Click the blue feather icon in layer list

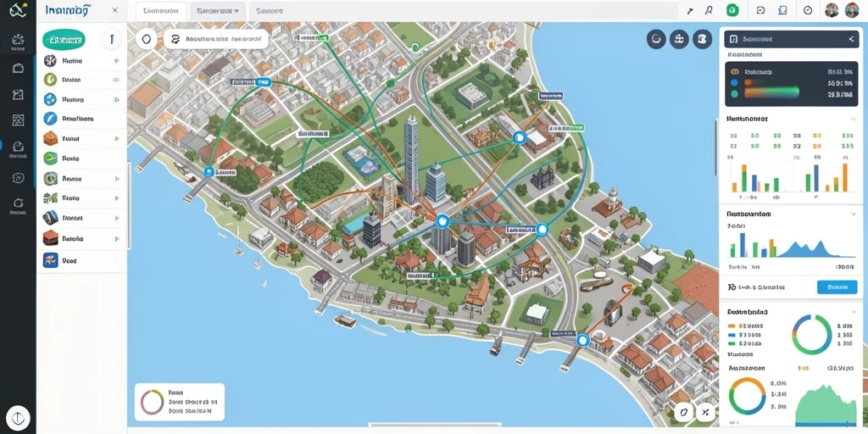(x=50, y=119)
